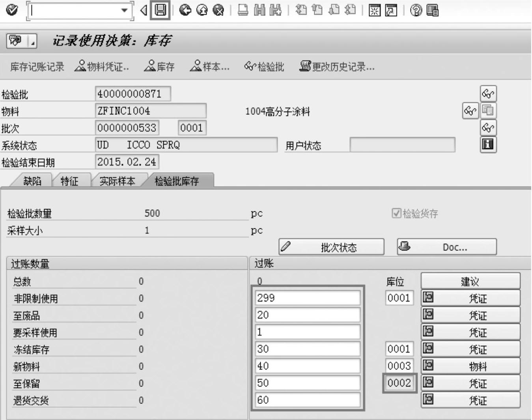Click the Doc... button
The width and height of the screenshot is (532, 420).
447,247
